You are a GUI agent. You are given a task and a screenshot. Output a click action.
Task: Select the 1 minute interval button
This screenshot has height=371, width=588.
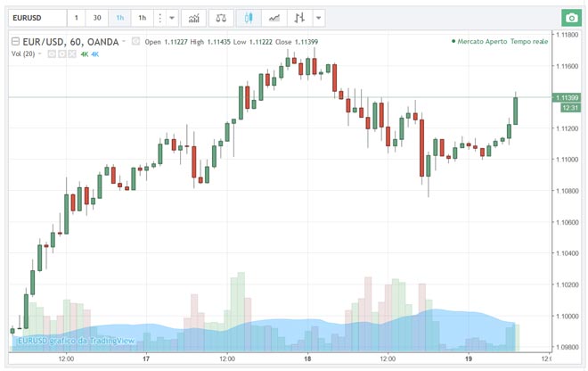click(x=76, y=18)
